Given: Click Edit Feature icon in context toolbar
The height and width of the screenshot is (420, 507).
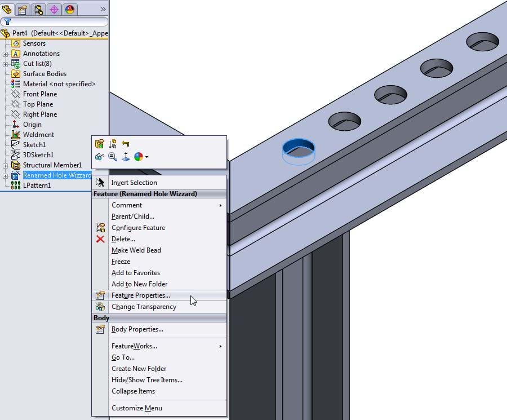Looking at the screenshot, I should 100,144.
